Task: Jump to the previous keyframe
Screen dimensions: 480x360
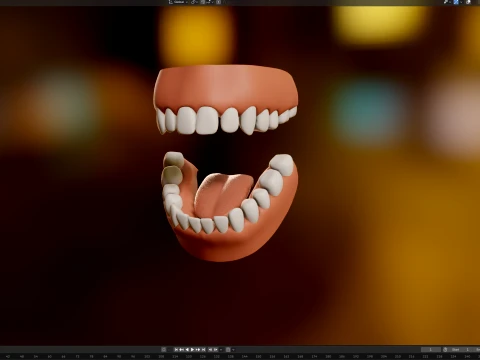Action: click(182, 350)
